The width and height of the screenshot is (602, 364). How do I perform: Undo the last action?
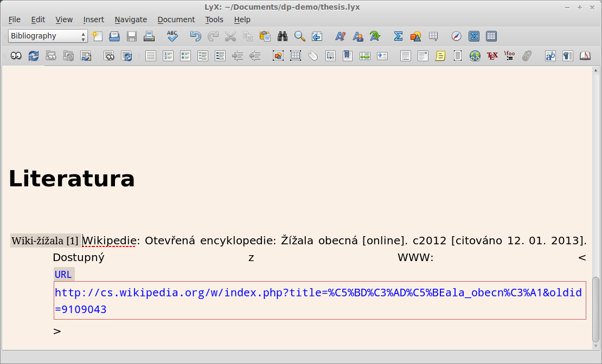click(195, 36)
